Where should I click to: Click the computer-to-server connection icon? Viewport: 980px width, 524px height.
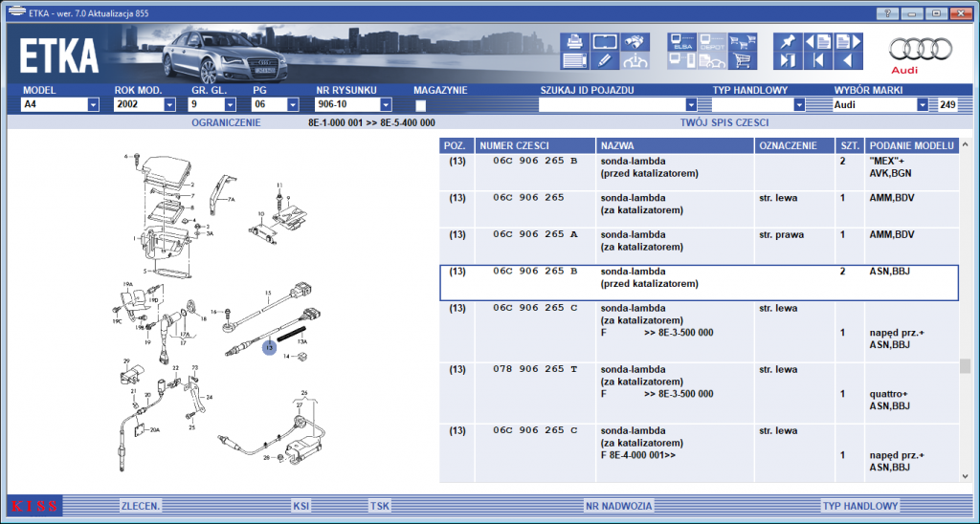coord(681,60)
